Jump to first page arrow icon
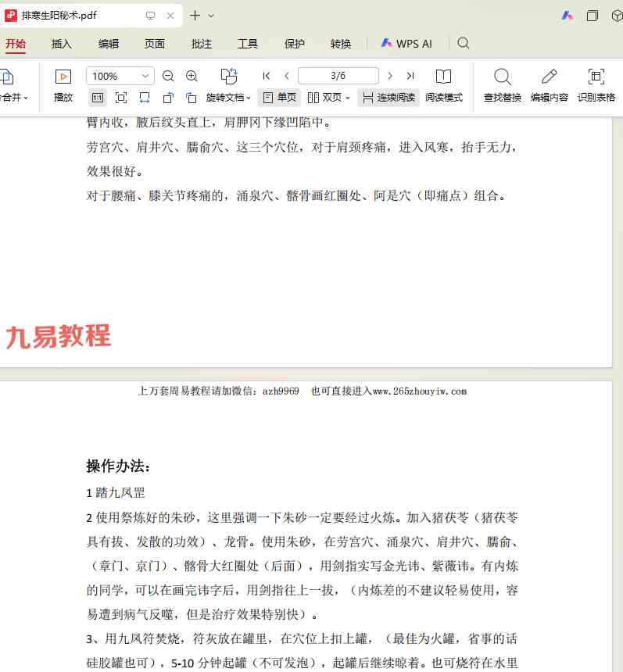Image resolution: width=623 pixels, height=672 pixels. tap(267, 76)
